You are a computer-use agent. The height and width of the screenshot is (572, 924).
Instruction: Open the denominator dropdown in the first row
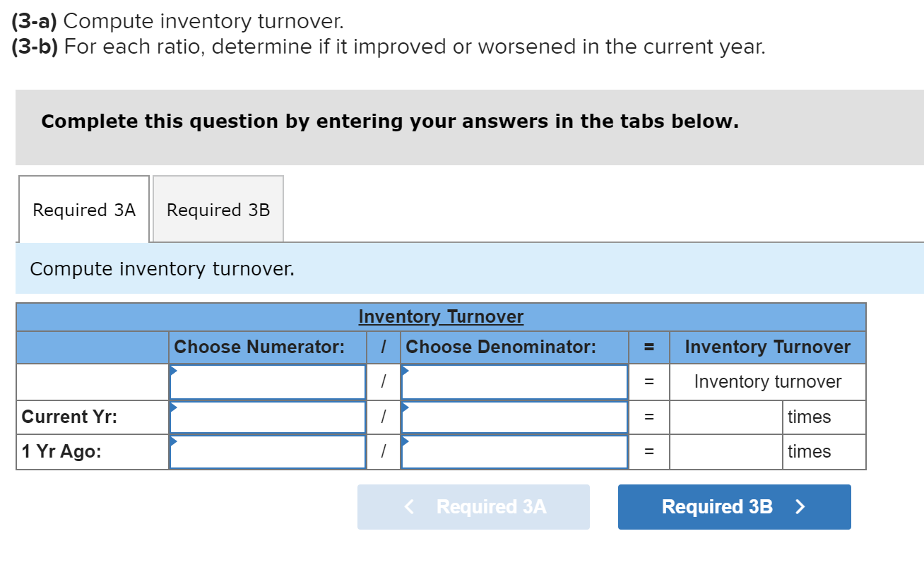[514, 381]
